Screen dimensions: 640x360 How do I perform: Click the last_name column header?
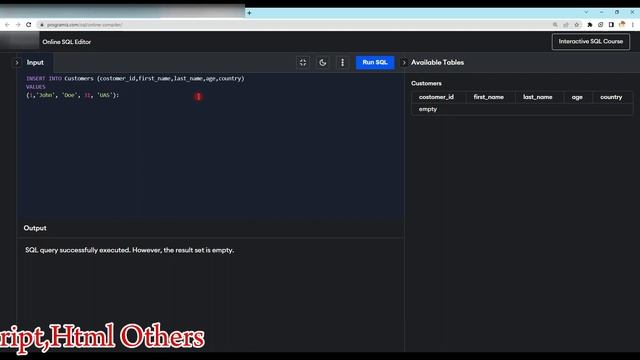coord(538,97)
